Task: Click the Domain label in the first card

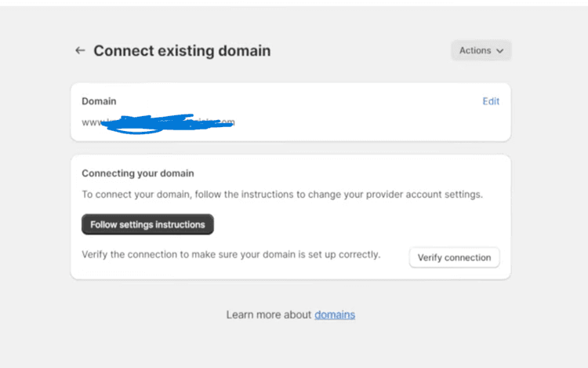Action: 99,101
